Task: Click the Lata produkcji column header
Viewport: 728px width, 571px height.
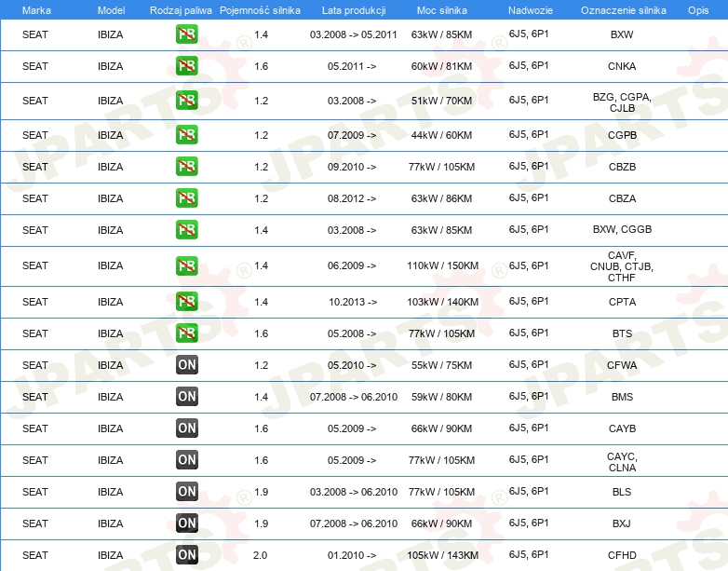Action: tap(354, 10)
